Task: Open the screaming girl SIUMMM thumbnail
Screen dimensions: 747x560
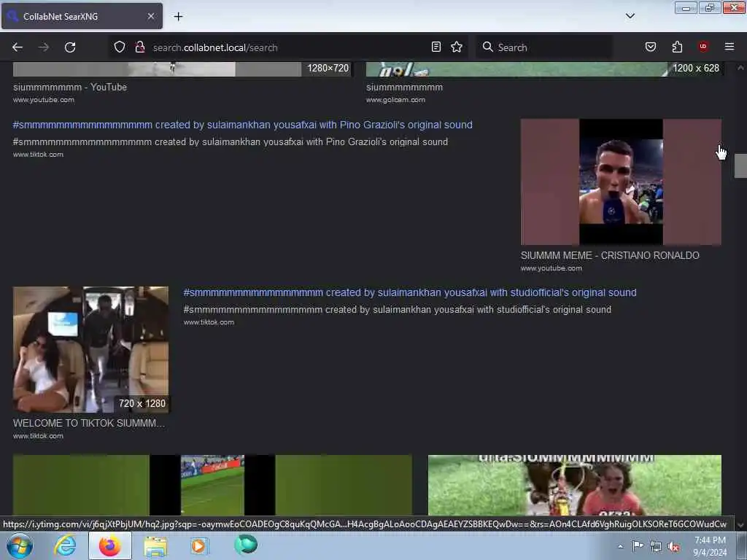Action: coord(575,485)
